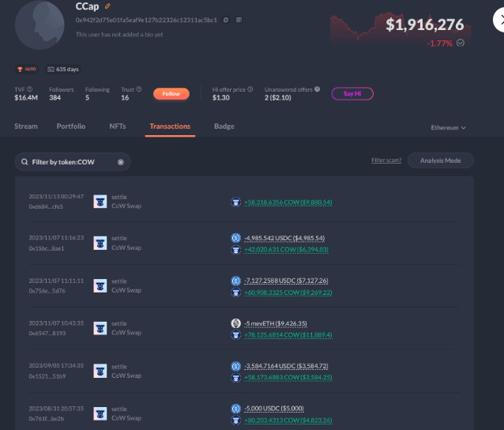Click the CoW Swap logo on the 2023/09/05 row
The height and width of the screenshot is (430, 504).
click(100, 371)
